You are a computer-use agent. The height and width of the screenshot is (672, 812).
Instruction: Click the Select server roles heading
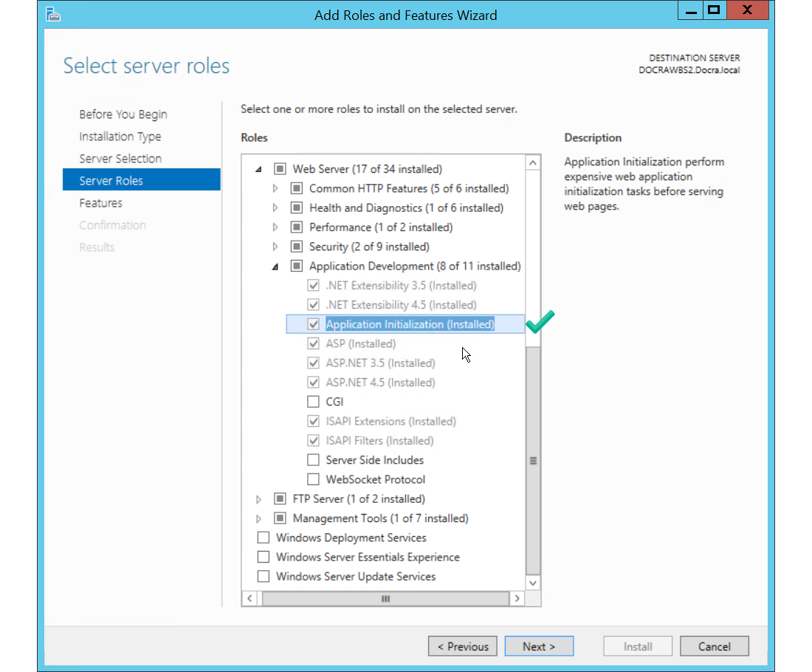[147, 66]
